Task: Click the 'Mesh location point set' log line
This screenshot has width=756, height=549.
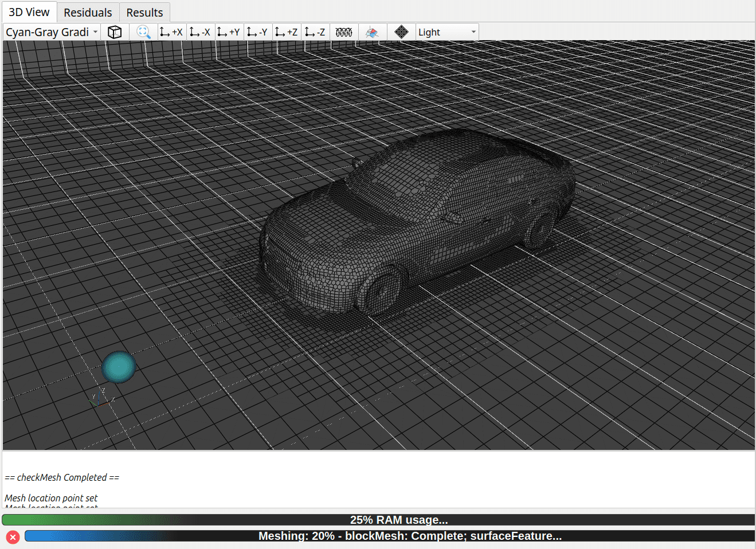Action: point(51,498)
